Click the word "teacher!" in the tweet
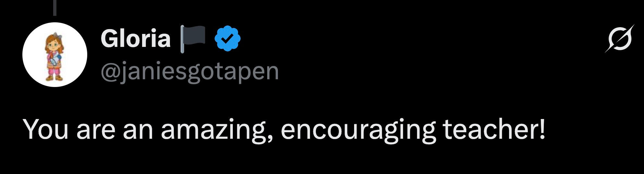The width and height of the screenshot is (644, 174). pyautogui.click(x=494, y=129)
